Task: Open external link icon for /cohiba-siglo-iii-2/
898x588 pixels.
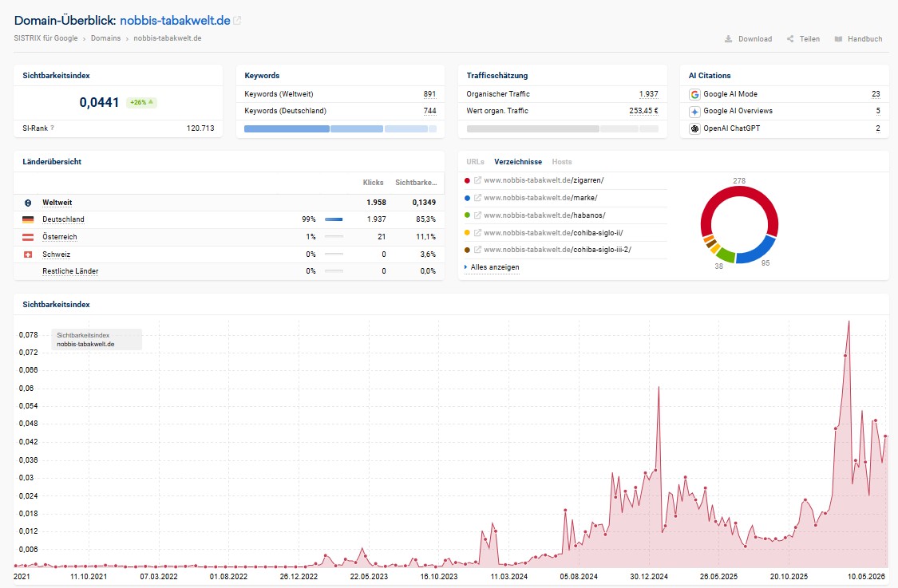Action: [x=477, y=250]
